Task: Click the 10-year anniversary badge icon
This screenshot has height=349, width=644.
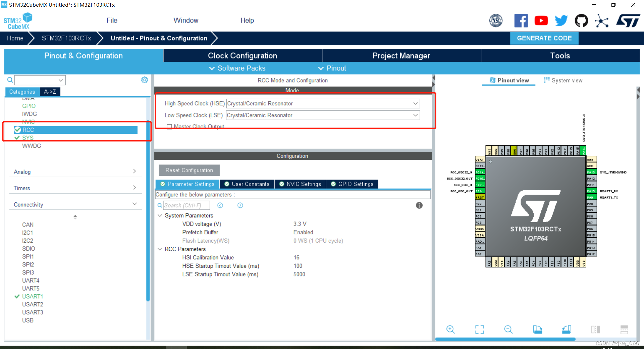Action: (x=496, y=21)
